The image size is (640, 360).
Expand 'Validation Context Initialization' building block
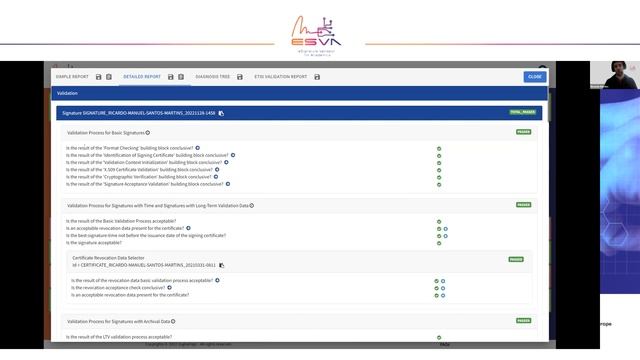coord(226,162)
